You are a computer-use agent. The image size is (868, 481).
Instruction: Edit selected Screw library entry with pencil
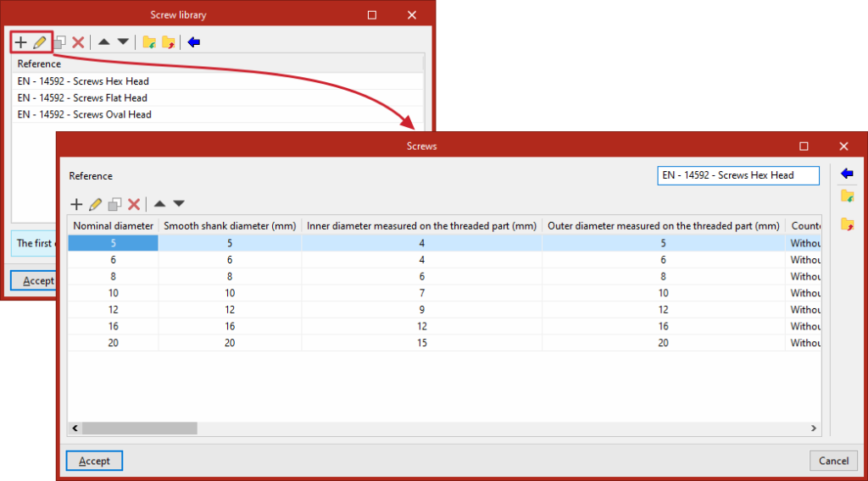point(39,42)
